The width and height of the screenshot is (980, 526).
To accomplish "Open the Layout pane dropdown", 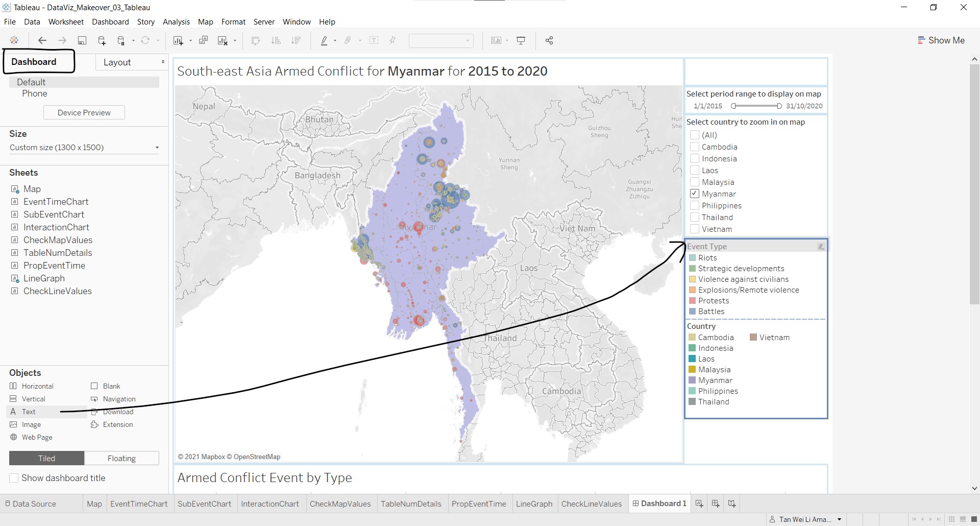I will point(132,62).
